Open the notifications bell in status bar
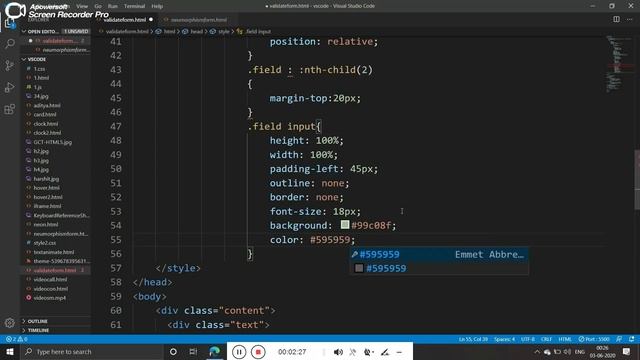640x360 pixels. (x=631, y=339)
